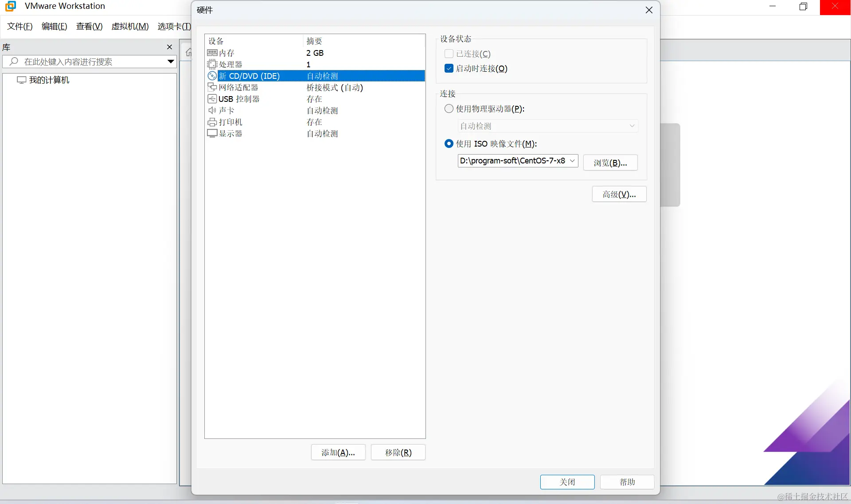
Task: Click the 添加 add hardware button
Action: pyautogui.click(x=338, y=452)
